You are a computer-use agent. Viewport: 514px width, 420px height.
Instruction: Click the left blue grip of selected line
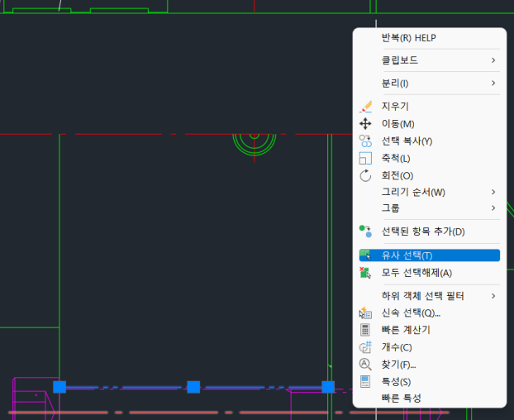coord(59,387)
